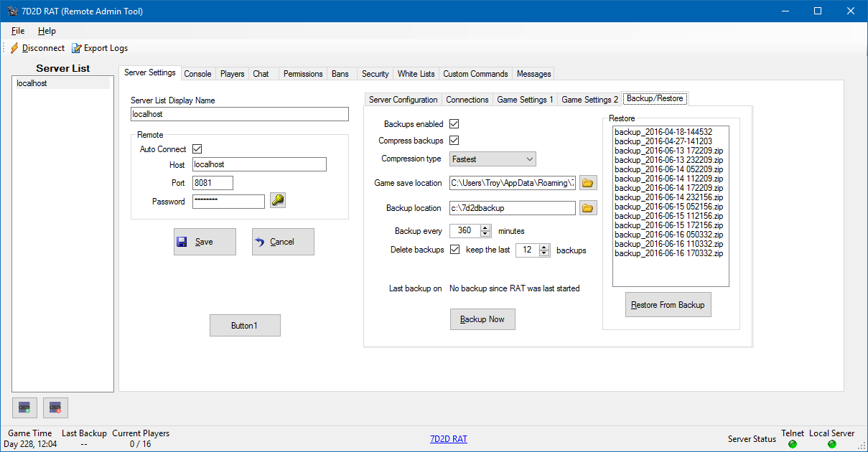This screenshot has height=452, width=868.
Task: Click the Disconnect toolbar icon
Action: pyautogui.click(x=14, y=48)
